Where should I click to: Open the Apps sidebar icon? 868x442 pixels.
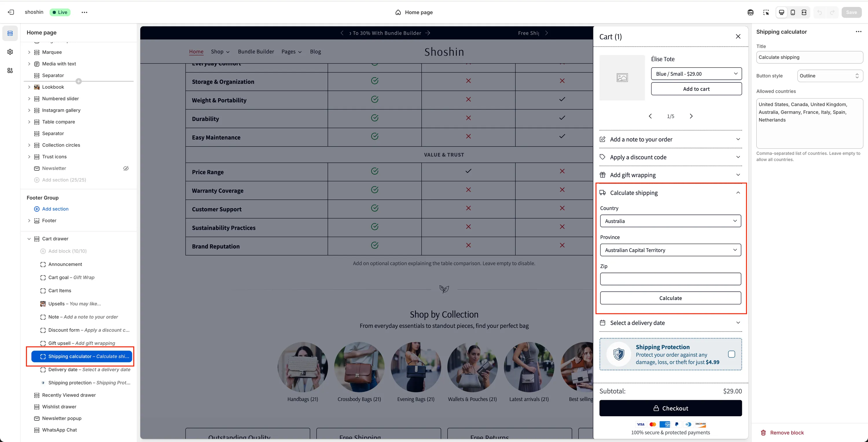(10, 70)
